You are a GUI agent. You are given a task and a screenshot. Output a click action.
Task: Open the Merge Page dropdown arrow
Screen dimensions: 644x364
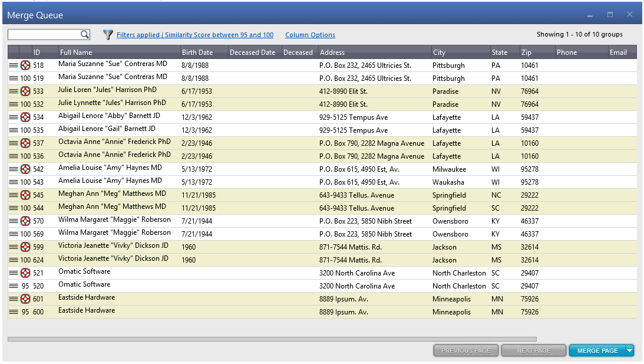coord(630,350)
